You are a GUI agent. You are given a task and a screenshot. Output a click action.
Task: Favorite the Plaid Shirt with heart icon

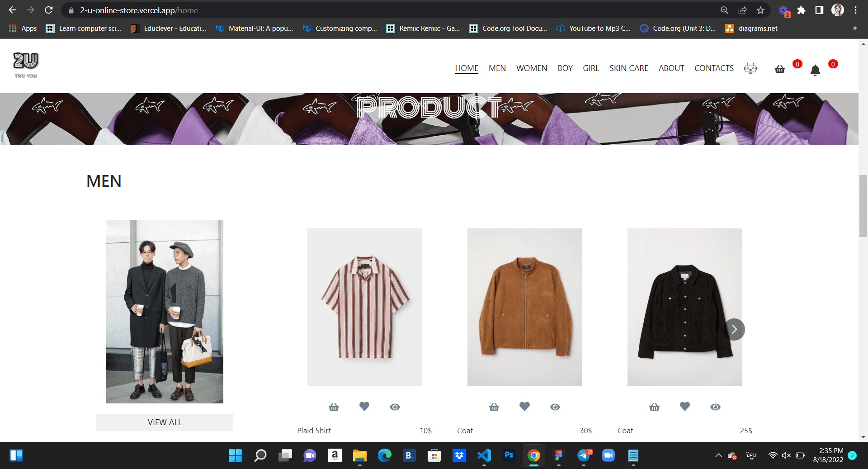[364, 407]
